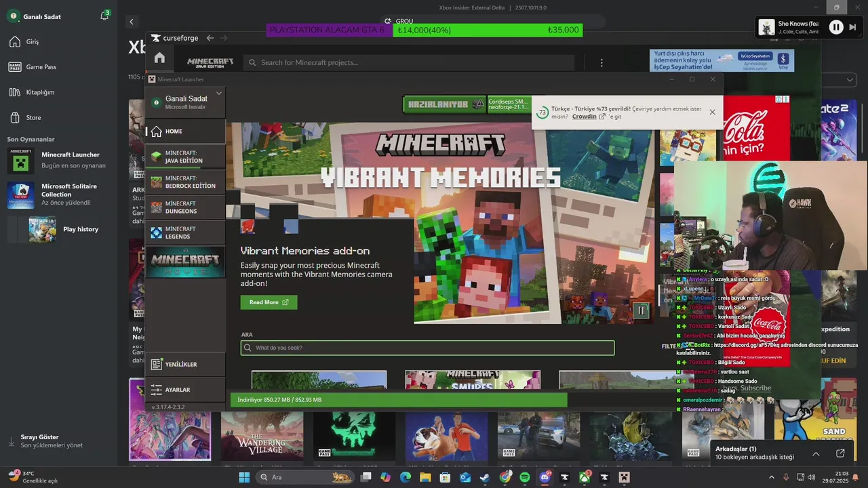Select Minecraft Java Edition logo in CurseForge
Screen dimensions: 868x488
point(210,62)
